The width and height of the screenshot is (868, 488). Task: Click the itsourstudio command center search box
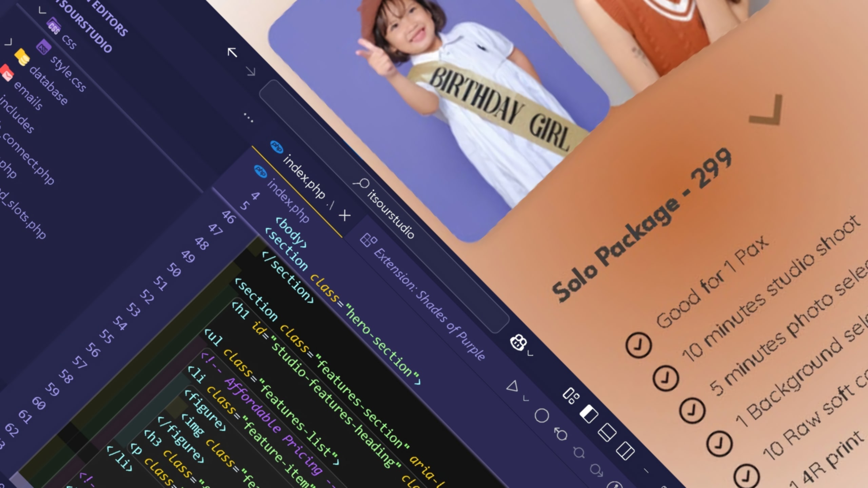(x=384, y=207)
